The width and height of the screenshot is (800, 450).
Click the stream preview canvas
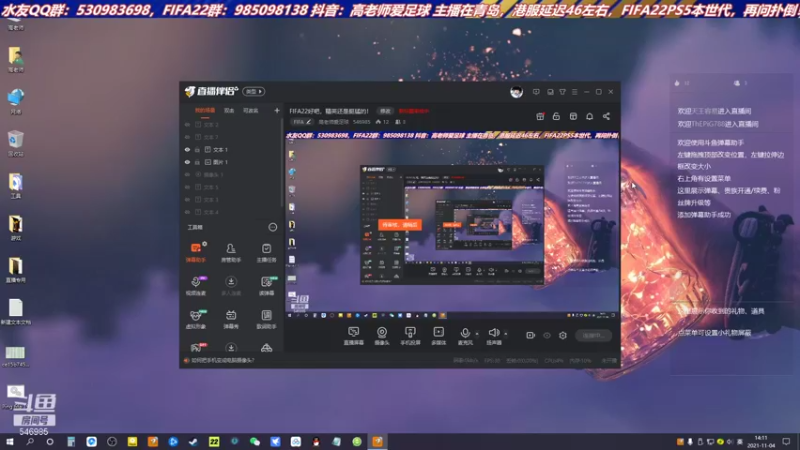point(452,225)
